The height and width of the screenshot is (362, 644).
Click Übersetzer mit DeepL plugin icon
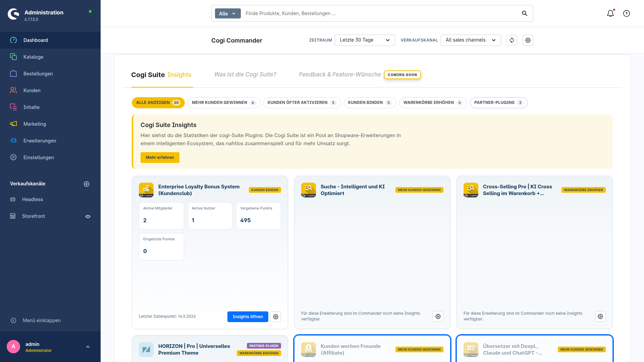[471, 350]
